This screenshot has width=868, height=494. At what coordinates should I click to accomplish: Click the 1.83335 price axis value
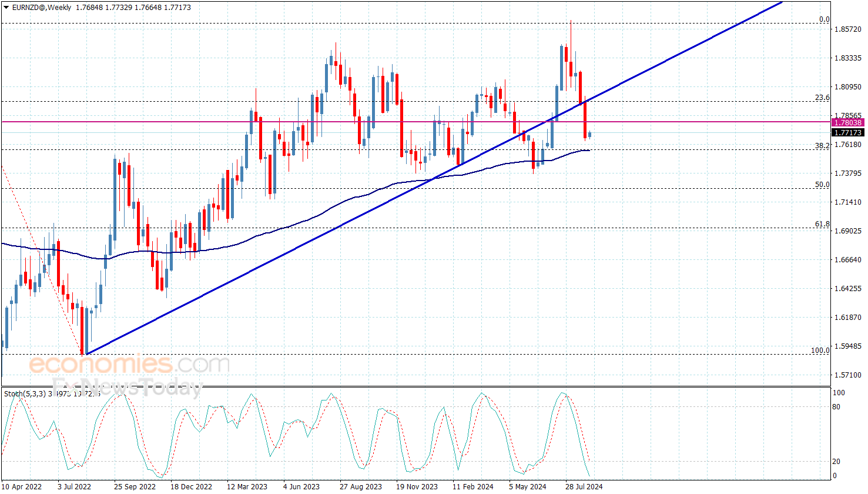coord(848,58)
